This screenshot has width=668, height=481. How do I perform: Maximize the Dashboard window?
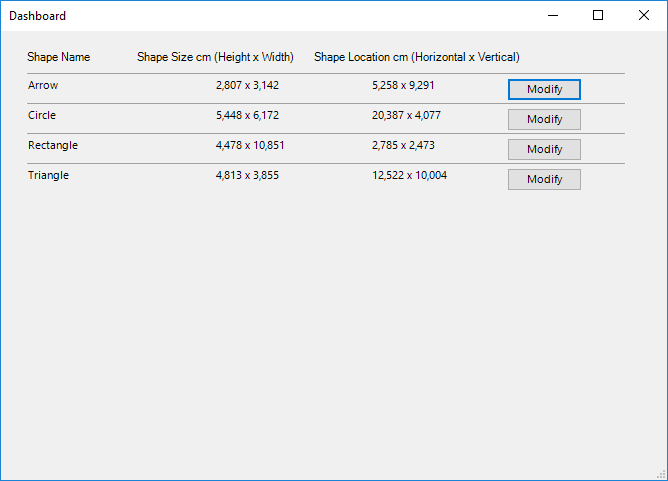coord(598,16)
